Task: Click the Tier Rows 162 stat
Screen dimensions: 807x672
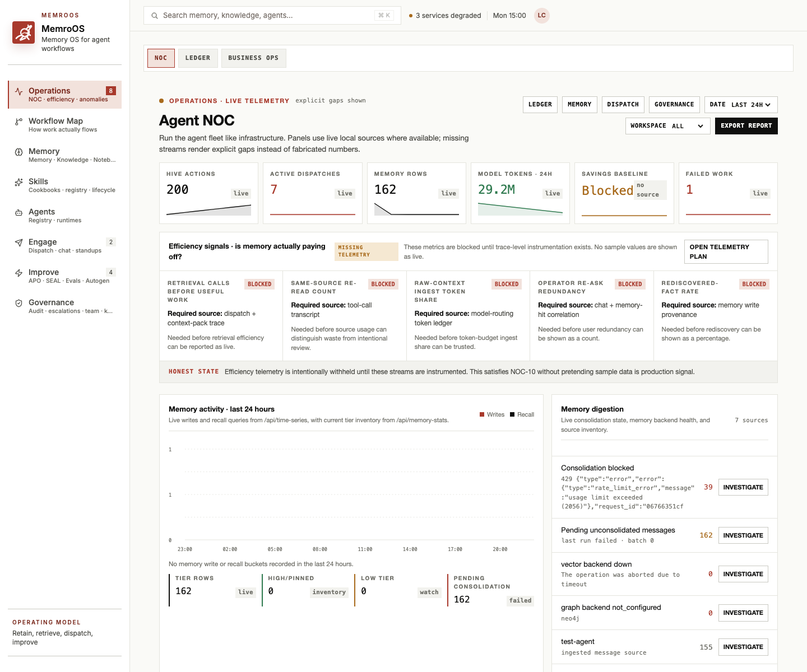Action: tap(213, 590)
